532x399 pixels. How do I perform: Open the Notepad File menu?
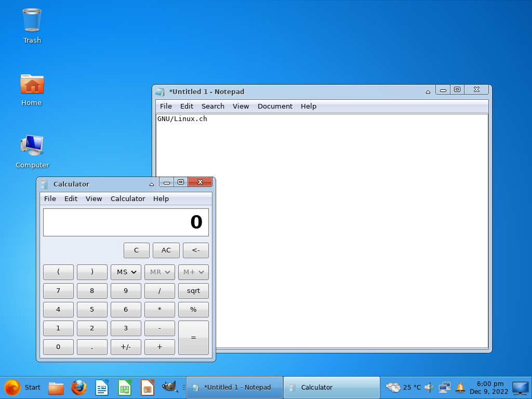166,106
